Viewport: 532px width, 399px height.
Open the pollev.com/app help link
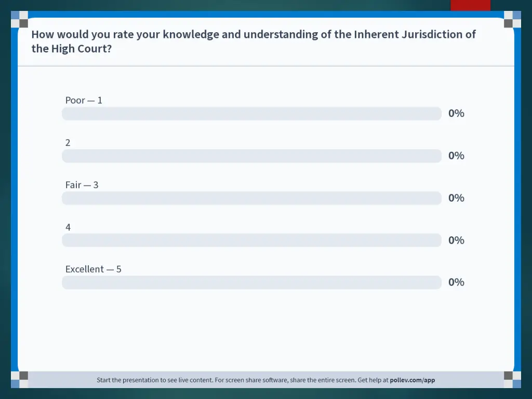pyautogui.click(x=412, y=380)
